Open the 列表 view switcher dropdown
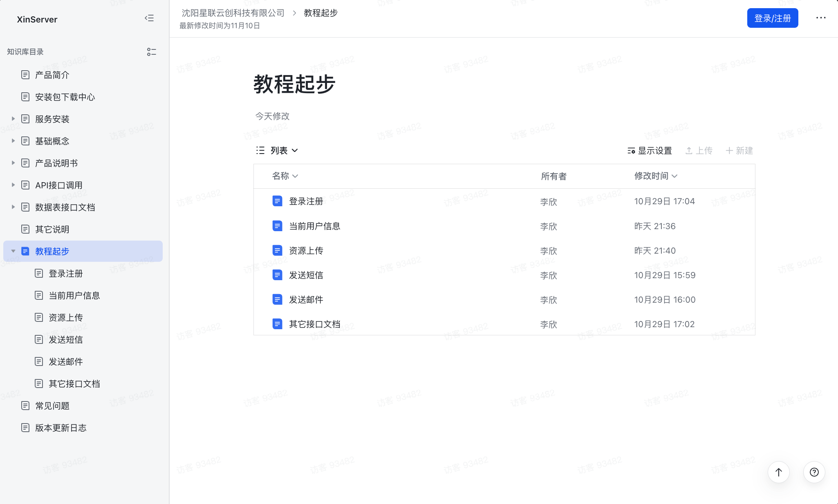Image resolution: width=838 pixels, height=504 pixels. (284, 150)
